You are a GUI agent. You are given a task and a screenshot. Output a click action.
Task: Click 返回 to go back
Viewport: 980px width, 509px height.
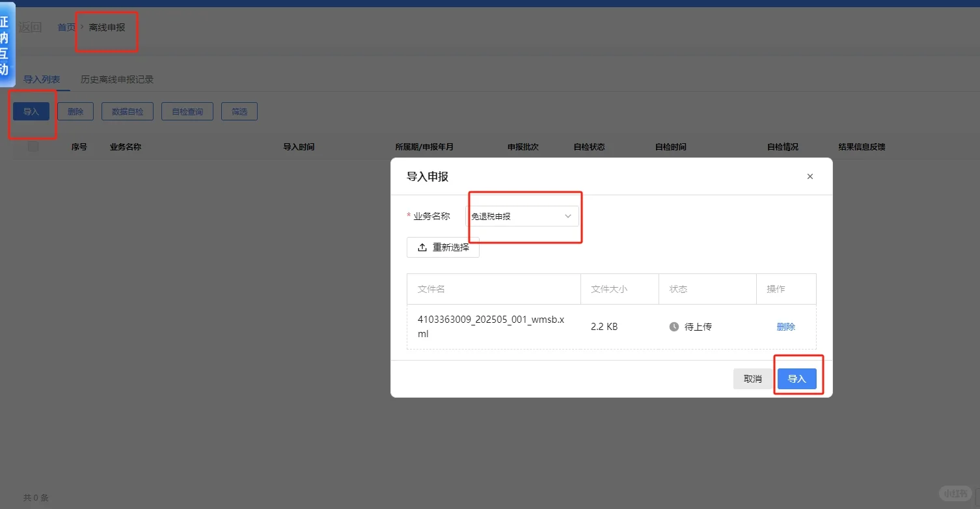coord(31,27)
